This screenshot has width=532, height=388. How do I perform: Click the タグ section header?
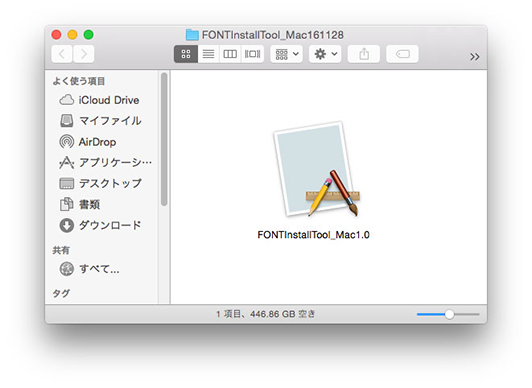tap(61, 293)
